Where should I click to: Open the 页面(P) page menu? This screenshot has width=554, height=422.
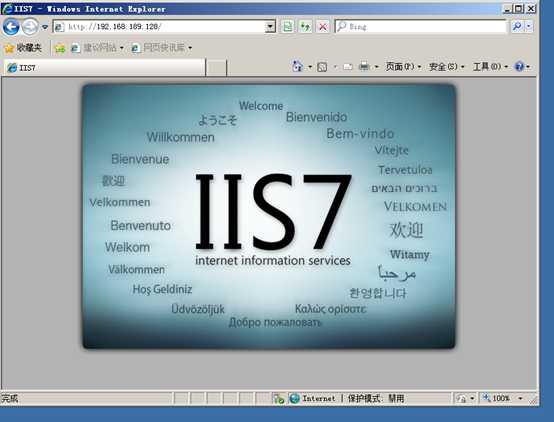(403, 66)
